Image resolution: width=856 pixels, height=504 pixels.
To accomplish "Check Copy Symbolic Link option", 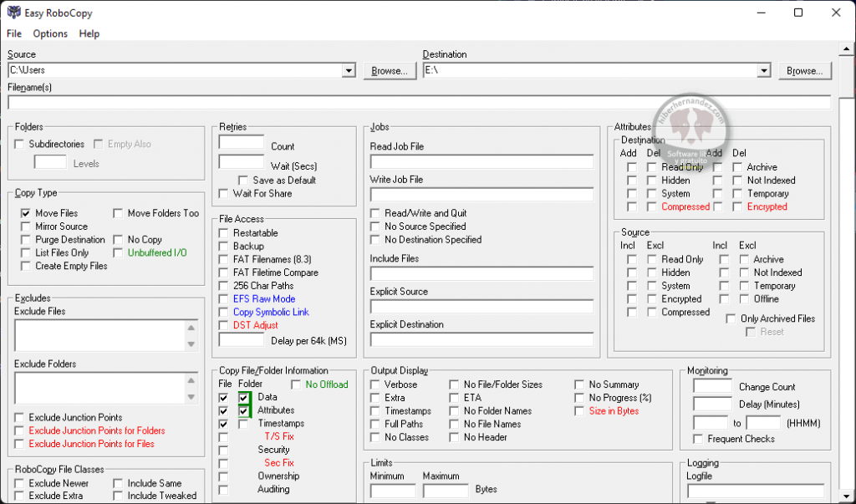I will (223, 313).
